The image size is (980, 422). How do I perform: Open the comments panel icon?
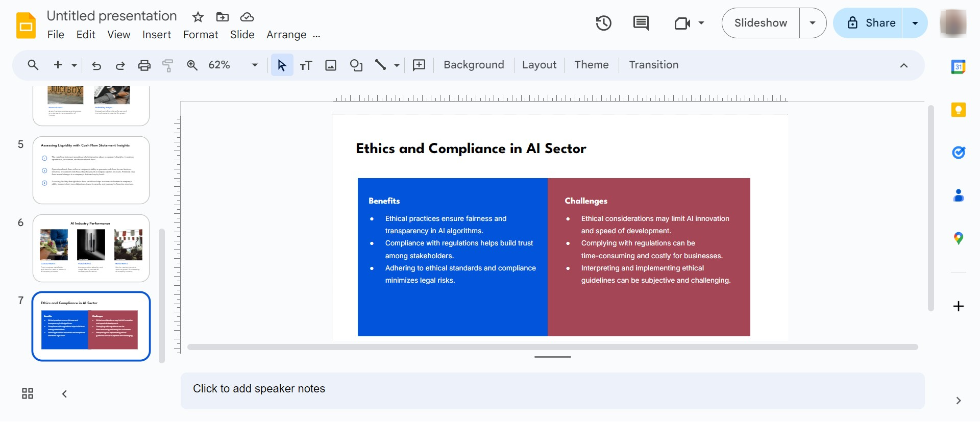pos(641,23)
